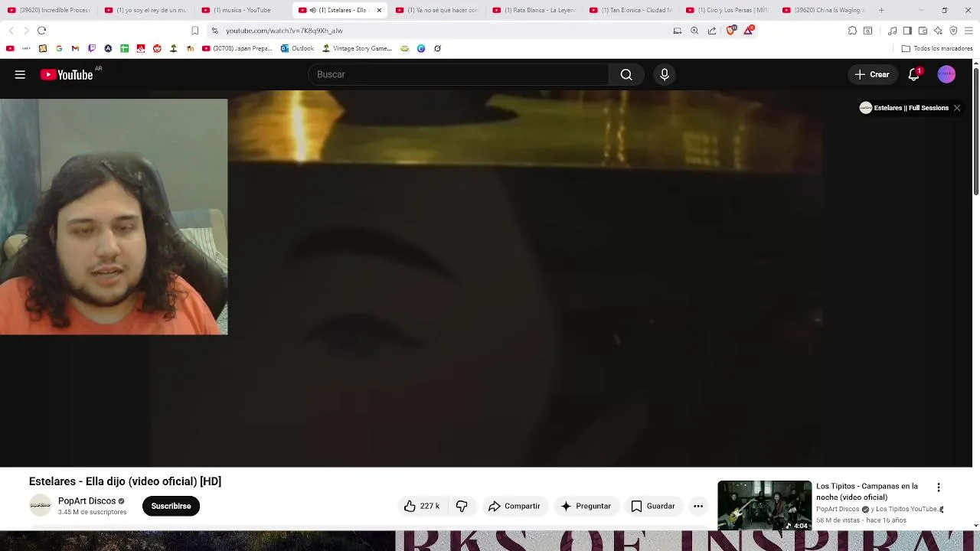Close the Estelares browser tab
Image resolution: width=980 pixels, height=551 pixels.
(x=379, y=10)
